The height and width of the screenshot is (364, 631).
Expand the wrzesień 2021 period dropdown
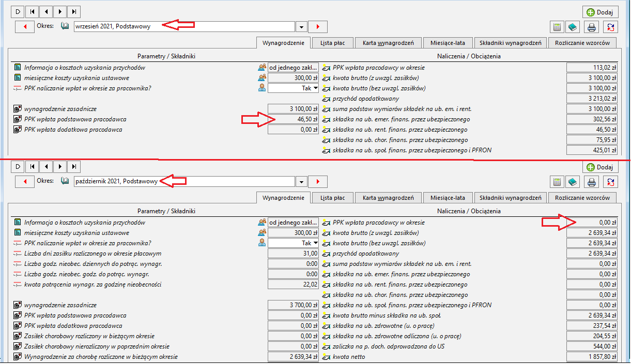(302, 26)
